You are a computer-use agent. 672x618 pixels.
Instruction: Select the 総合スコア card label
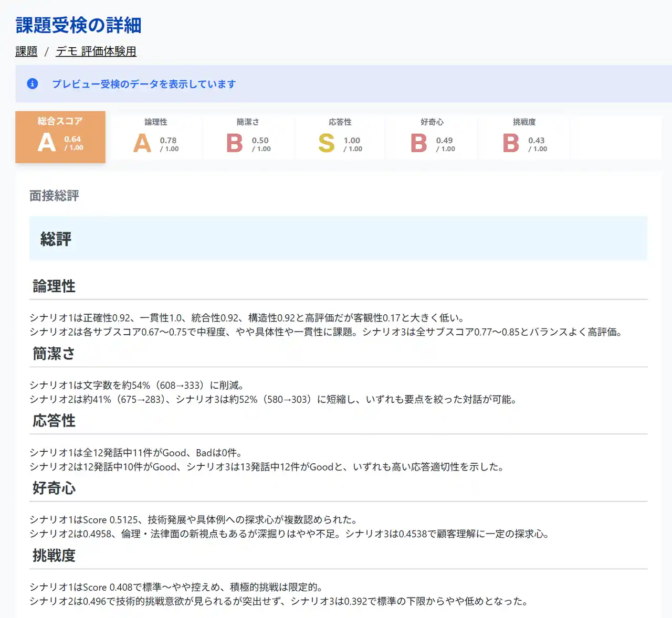coord(60,121)
